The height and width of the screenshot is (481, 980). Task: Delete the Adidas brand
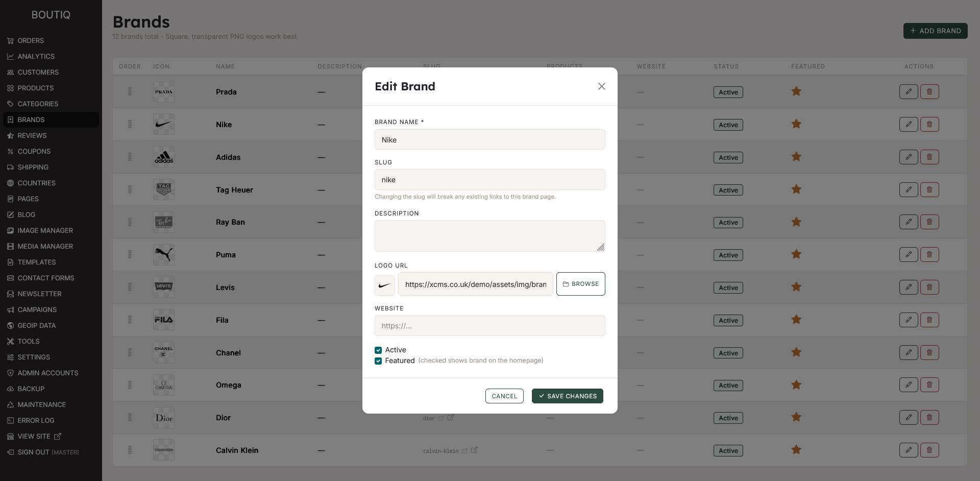[929, 157]
